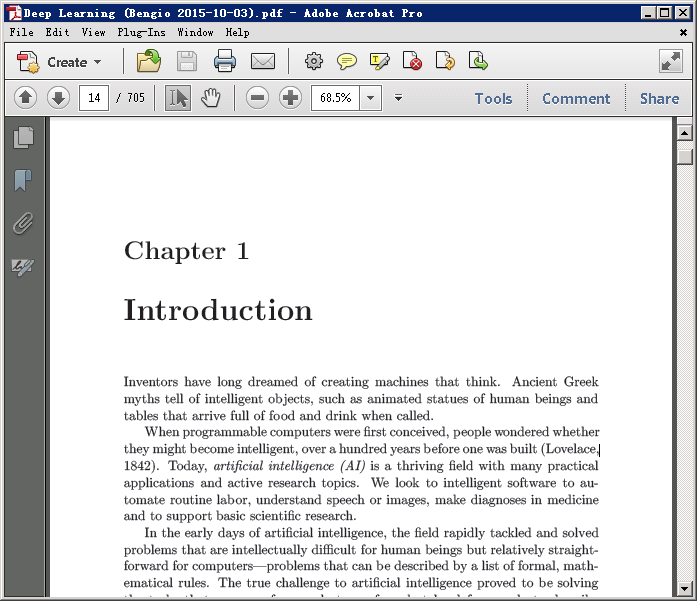Open the Comment pane
Screen dimensions: 697x601
click(x=576, y=98)
